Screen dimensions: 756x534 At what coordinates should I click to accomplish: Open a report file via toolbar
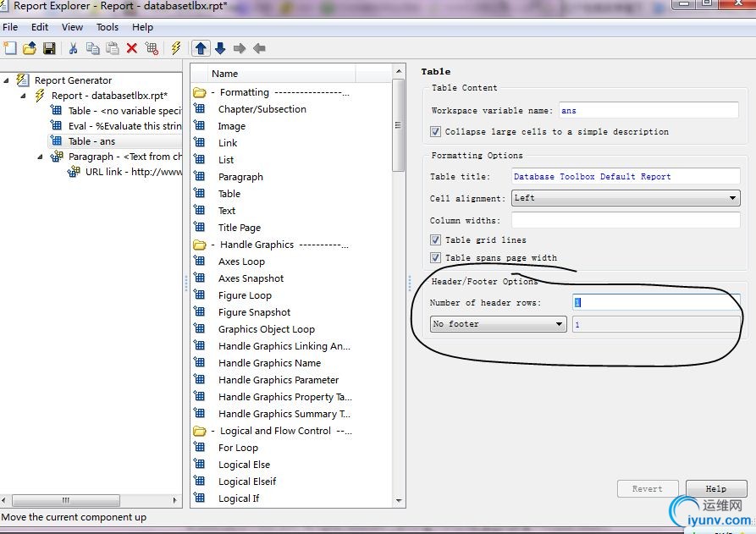coord(30,48)
